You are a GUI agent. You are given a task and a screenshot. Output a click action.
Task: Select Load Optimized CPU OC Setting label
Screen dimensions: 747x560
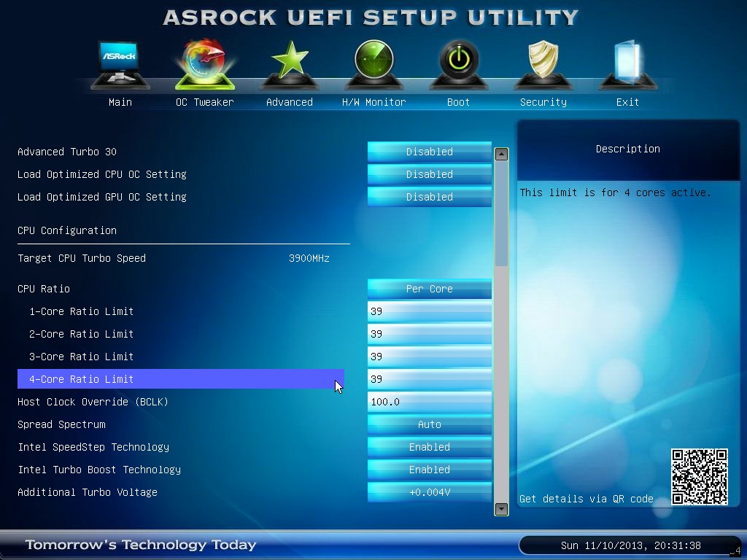(102, 174)
